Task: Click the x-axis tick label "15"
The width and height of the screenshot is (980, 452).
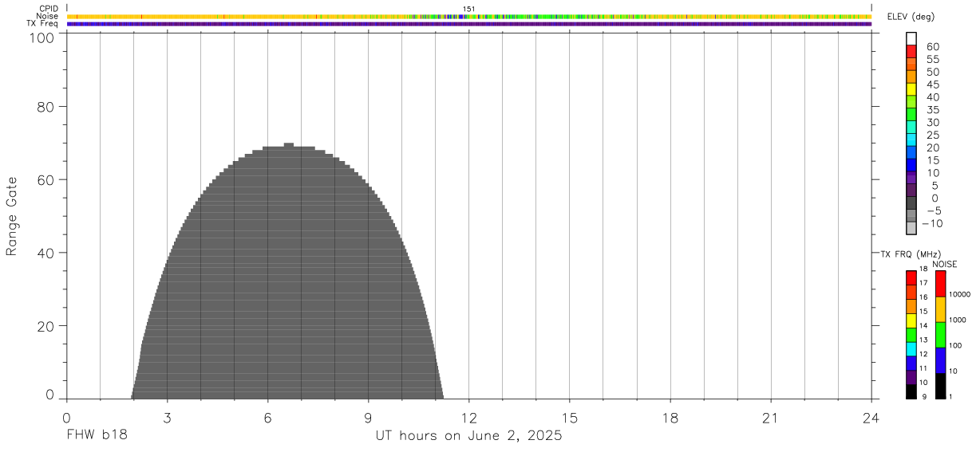Action: click(570, 418)
